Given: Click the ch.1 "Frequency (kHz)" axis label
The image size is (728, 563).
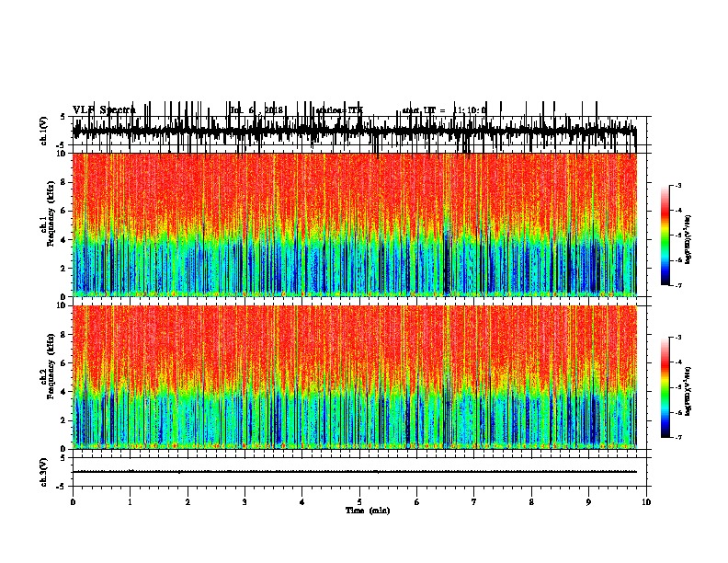Looking at the screenshot, I should [51, 213].
